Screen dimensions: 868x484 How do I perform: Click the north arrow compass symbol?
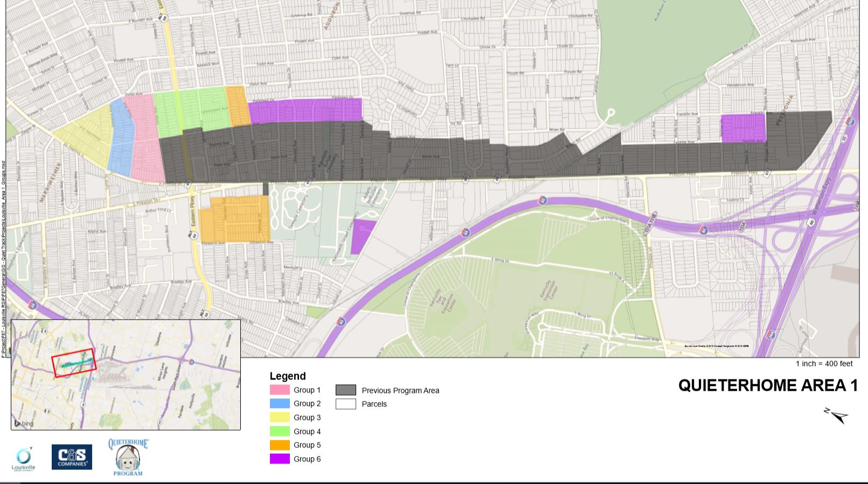(x=837, y=416)
